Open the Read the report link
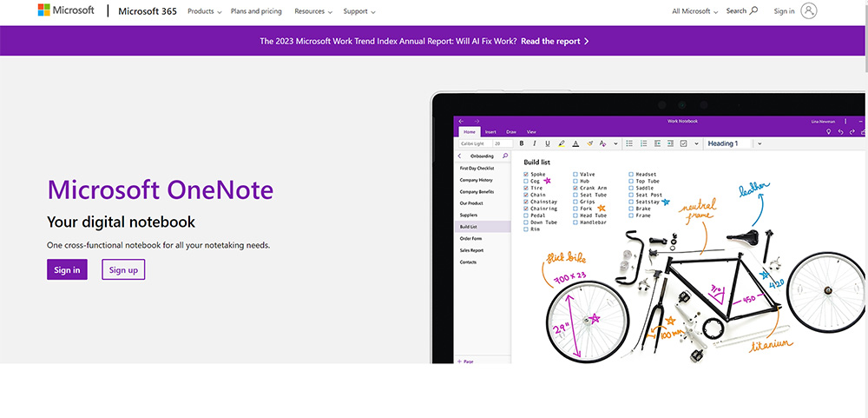 (555, 41)
